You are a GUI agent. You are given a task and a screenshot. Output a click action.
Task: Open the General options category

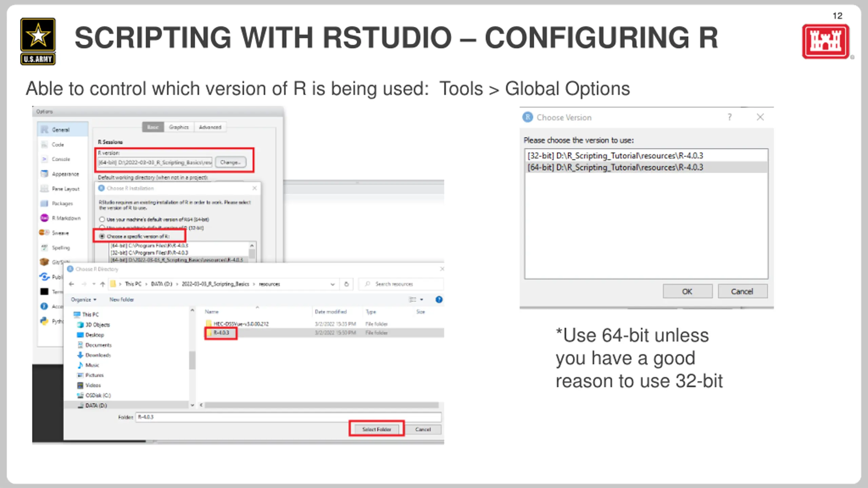pyautogui.click(x=63, y=129)
